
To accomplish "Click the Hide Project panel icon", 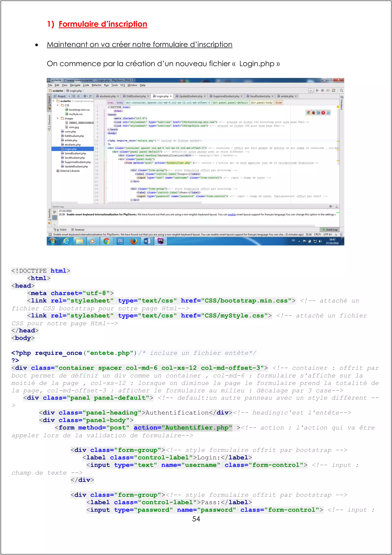I will (91, 96).
